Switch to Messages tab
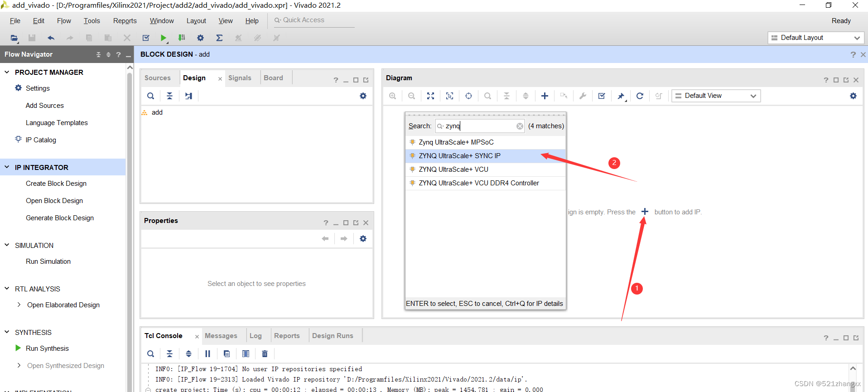This screenshot has width=868, height=392. pyautogui.click(x=221, y=336)
